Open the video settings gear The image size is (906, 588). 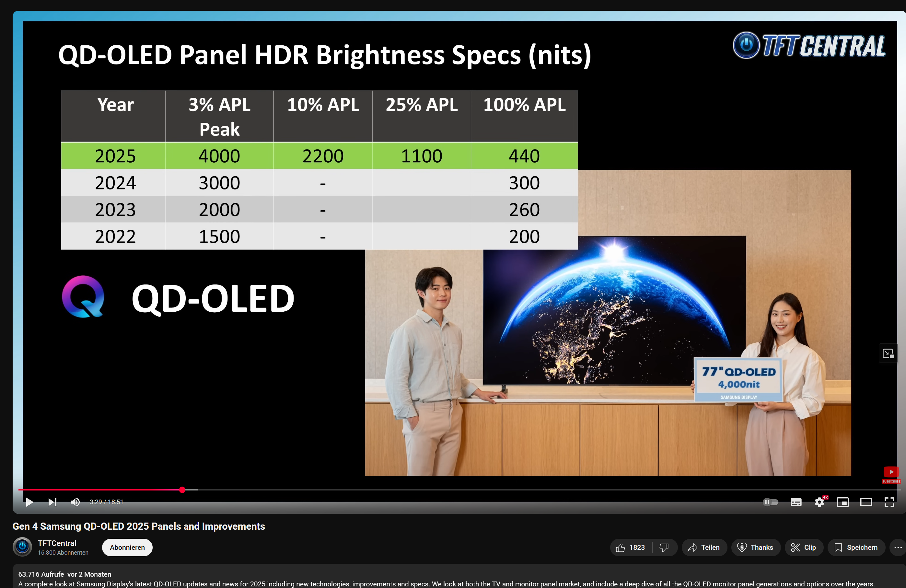point(819,502)
